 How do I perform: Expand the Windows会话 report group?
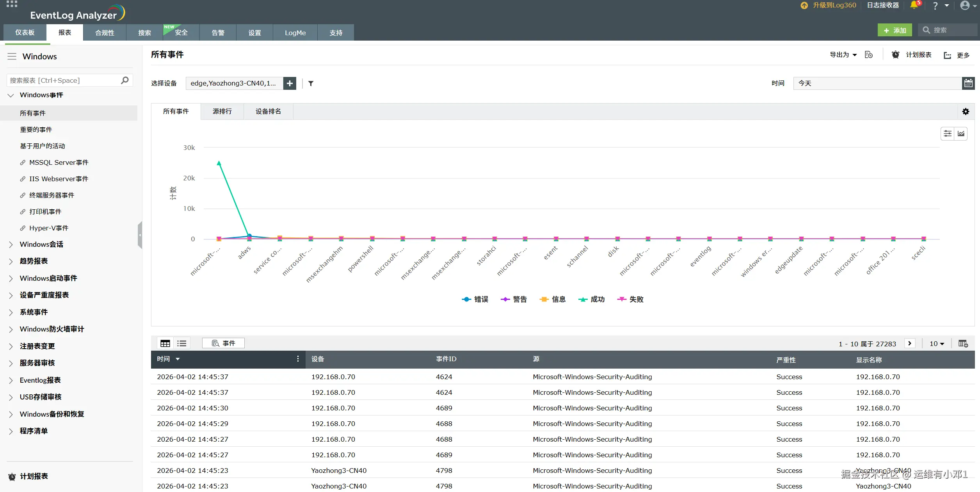(41, 244)
